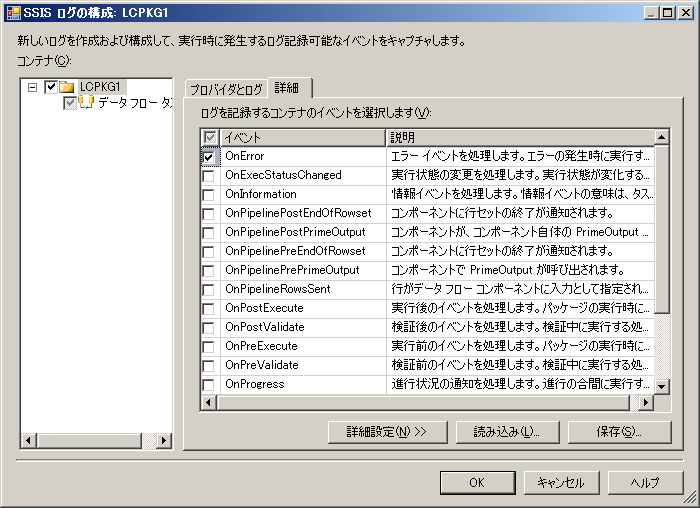Image resolution: width=700 pixels, height=508 pixels.
Task: Select the OnExecStatusChanged event name
Action: pos(283,175)
